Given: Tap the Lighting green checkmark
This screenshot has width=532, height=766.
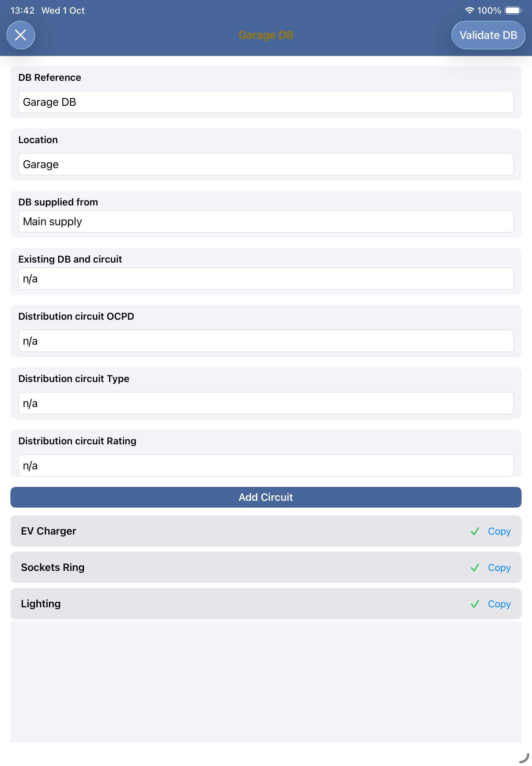Looking at the screenshot, I should click(475, 604).
